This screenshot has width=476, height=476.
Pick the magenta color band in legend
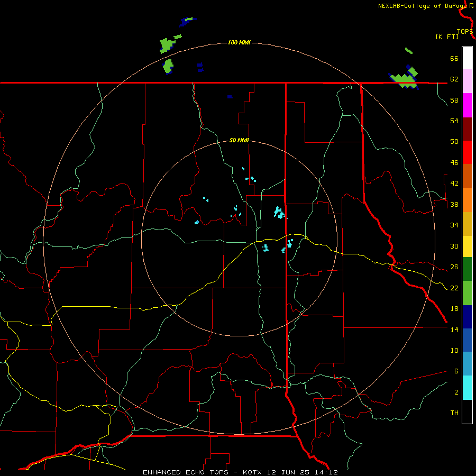(x=467, y=105)
